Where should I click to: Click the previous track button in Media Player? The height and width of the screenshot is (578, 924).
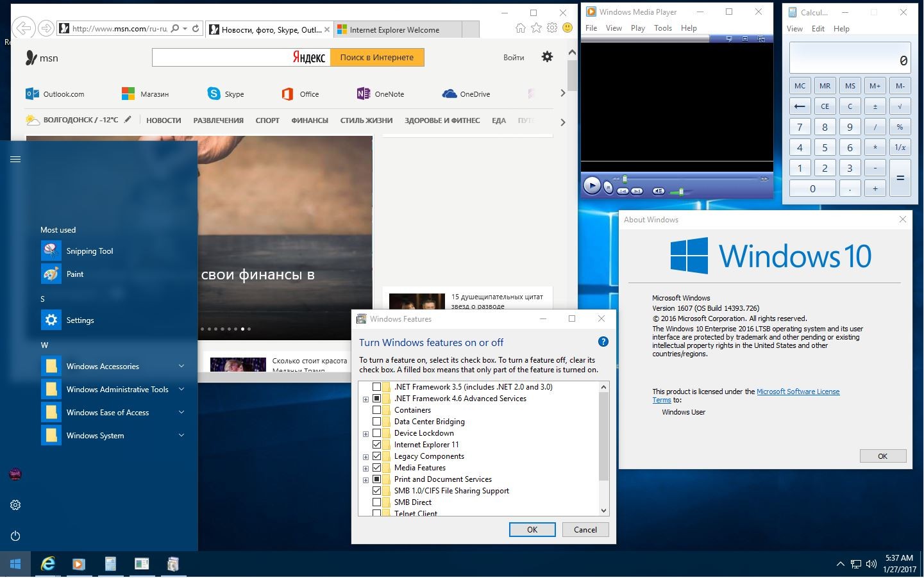[623, 191]
